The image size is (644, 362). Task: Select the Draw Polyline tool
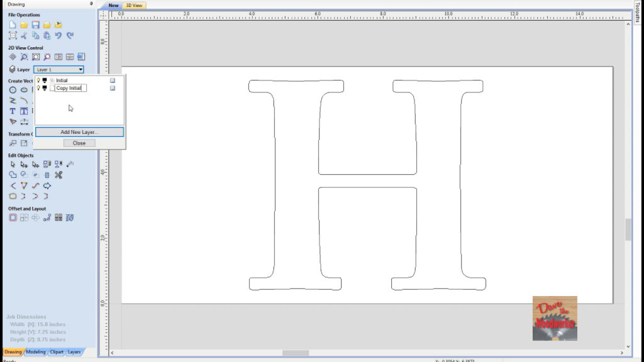(x=13, y=101)
